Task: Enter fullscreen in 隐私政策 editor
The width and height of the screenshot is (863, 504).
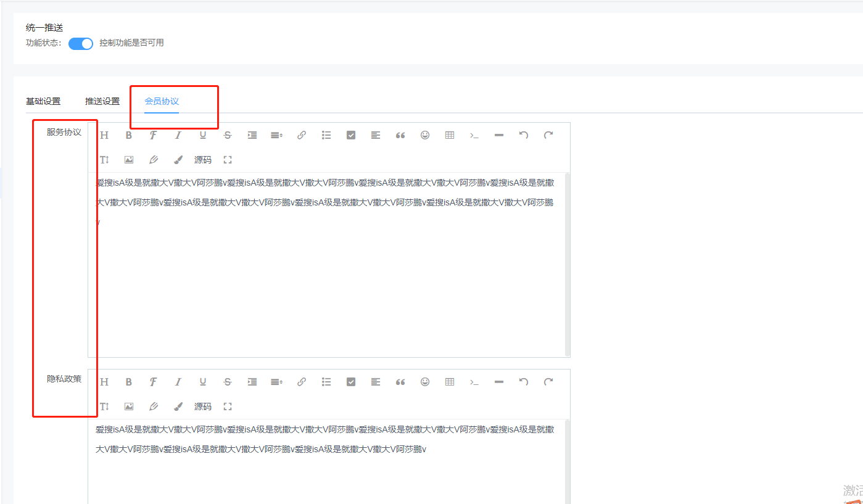Action: pos(228,407)
